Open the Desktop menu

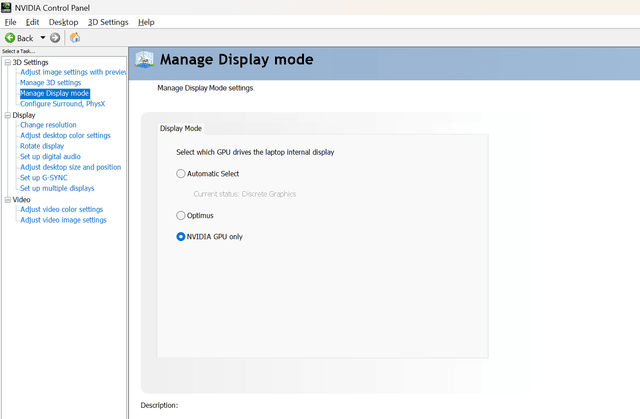[x=63, y=22]
